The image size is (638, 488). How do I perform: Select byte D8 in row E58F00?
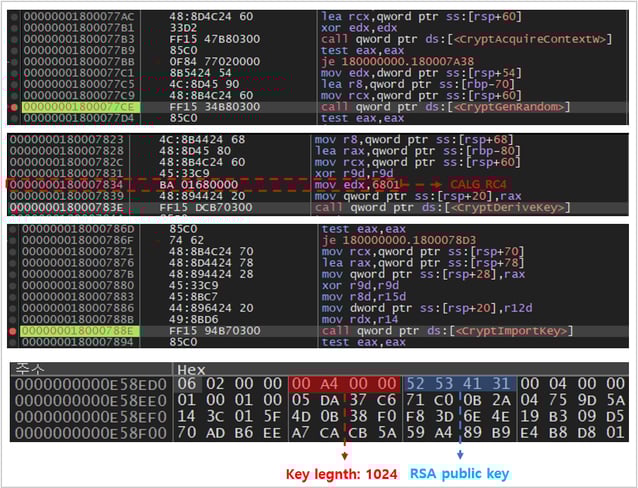point(587,433)
